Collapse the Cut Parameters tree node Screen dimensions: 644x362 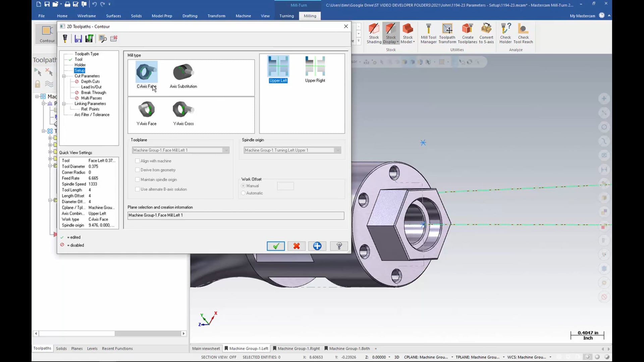pyautogui.click(x=64, y=76)
